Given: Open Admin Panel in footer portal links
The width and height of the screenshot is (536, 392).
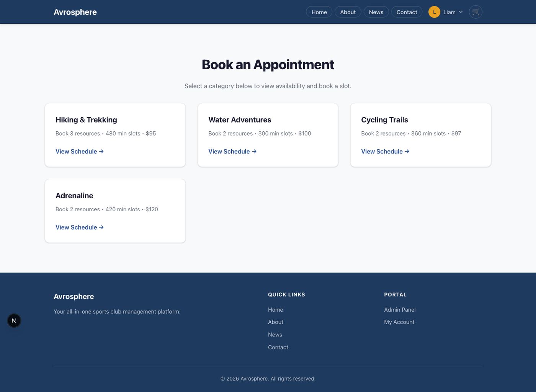Looking at the screenshot, I should click(x=400, y=310).
